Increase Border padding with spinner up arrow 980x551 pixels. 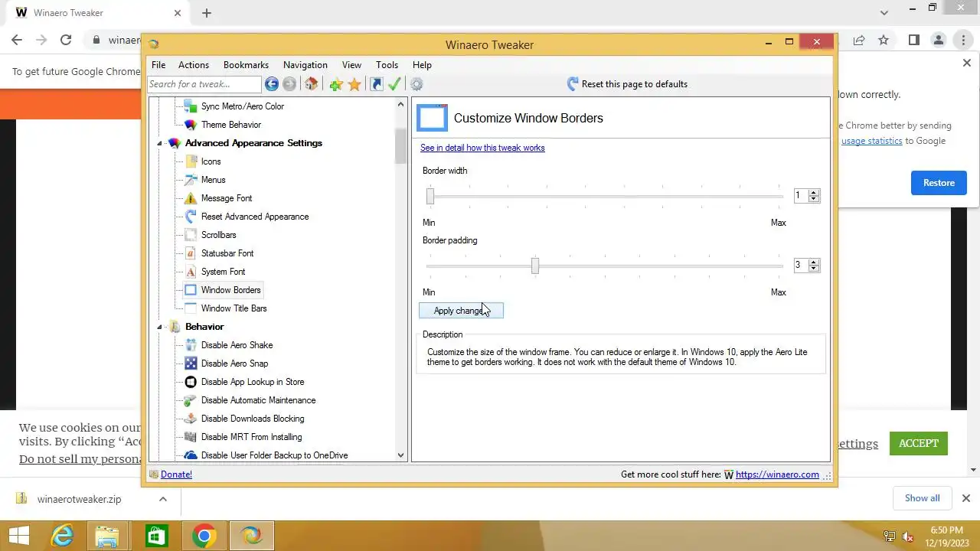click(x=814, y=262)
